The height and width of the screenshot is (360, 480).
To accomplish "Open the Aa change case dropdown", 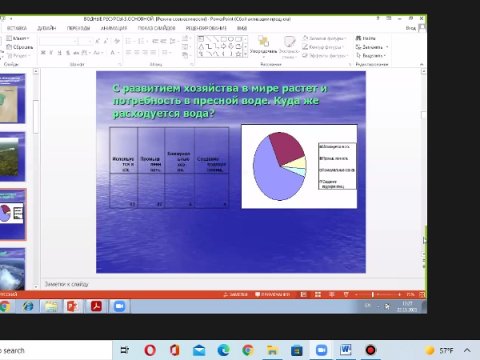I will pyautogui.click(x=97, y=53).
